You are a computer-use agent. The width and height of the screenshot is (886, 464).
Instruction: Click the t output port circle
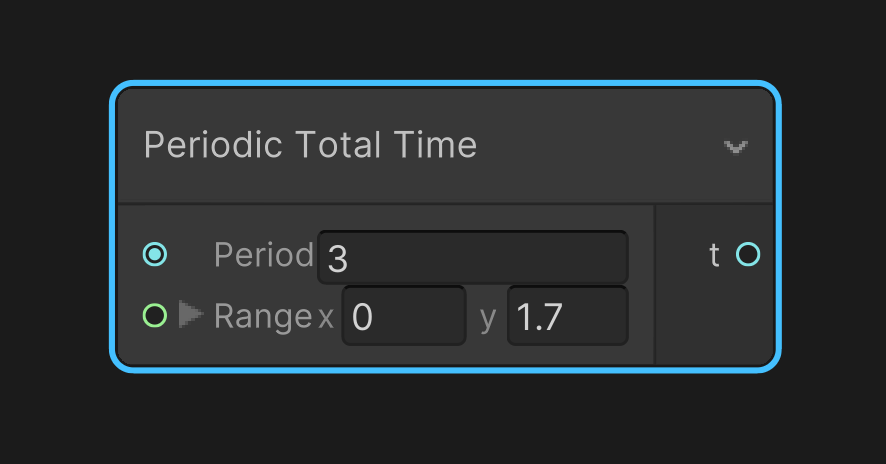[747, 255]
